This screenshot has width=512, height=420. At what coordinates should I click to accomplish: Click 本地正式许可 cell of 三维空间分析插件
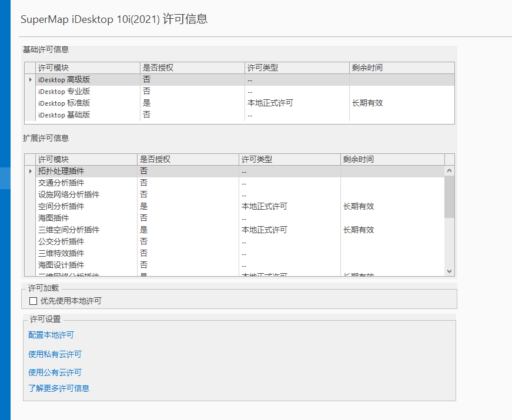pyautogui.click(x=290, y=230)
